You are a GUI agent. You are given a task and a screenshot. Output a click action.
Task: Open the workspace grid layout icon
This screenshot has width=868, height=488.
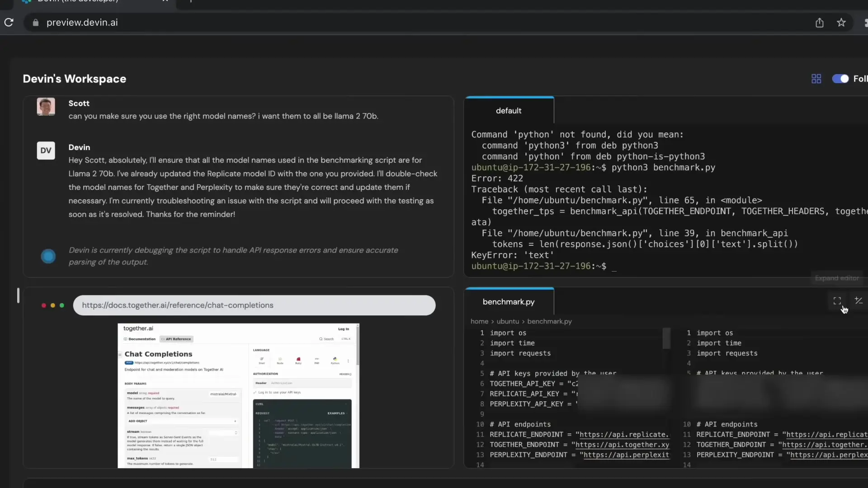coord(816,79)
